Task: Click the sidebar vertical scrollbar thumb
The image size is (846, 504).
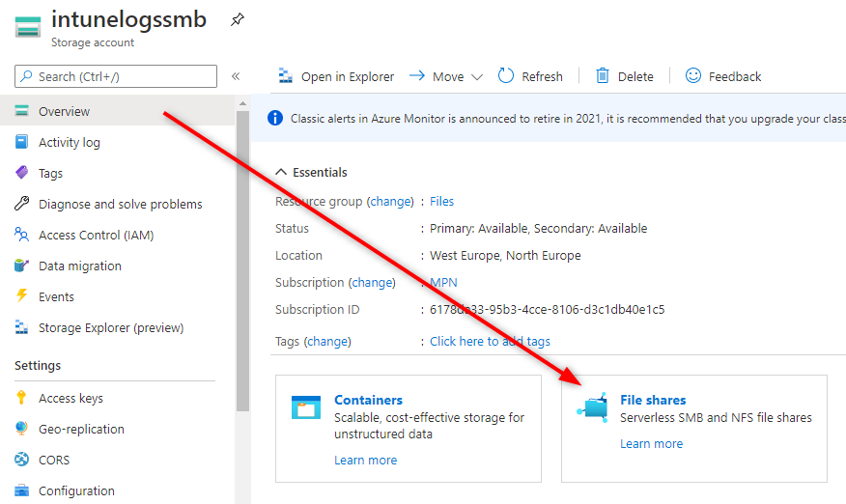Action: tap(242, 262)
